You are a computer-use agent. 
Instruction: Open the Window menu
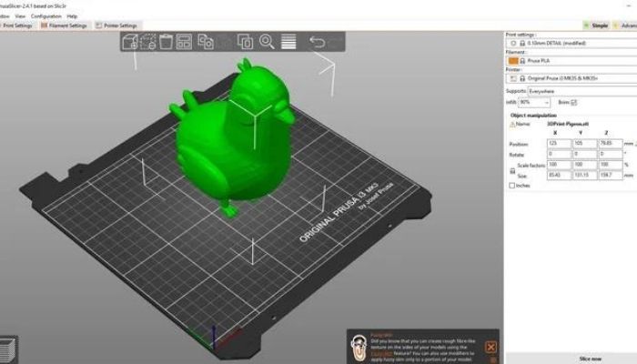pos(5,16)
